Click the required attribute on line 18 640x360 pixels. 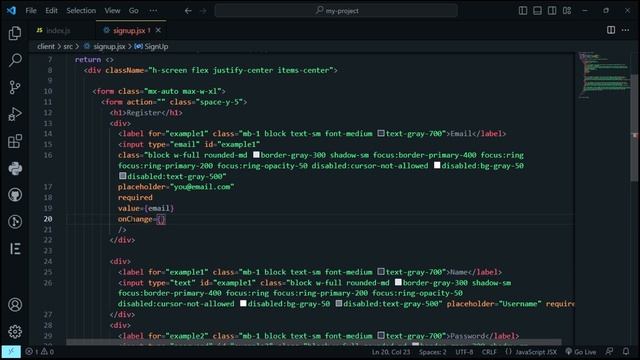tap(135, 198)
